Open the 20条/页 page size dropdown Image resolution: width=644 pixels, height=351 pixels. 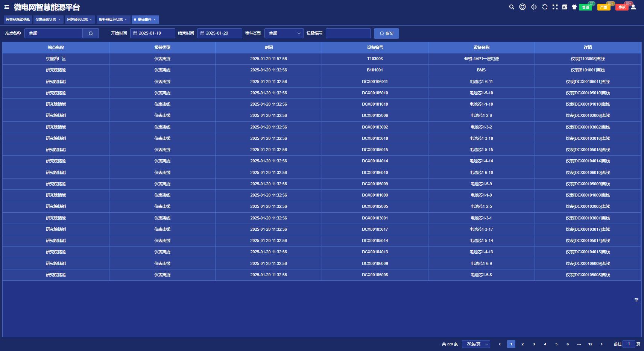[x=476, y=344]
